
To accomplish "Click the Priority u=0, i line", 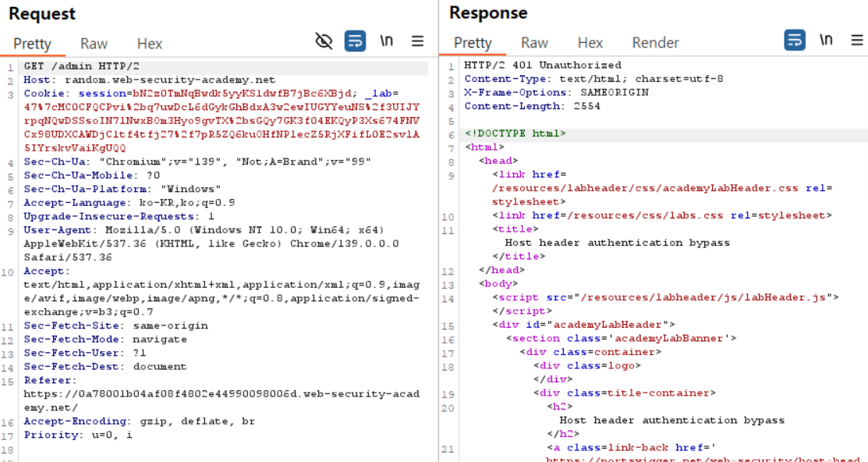I will click(x=78, y=435).
